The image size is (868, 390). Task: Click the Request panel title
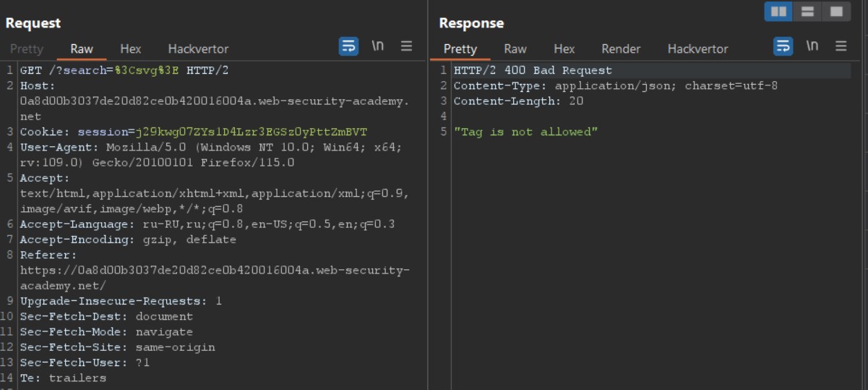click(33, 23)
